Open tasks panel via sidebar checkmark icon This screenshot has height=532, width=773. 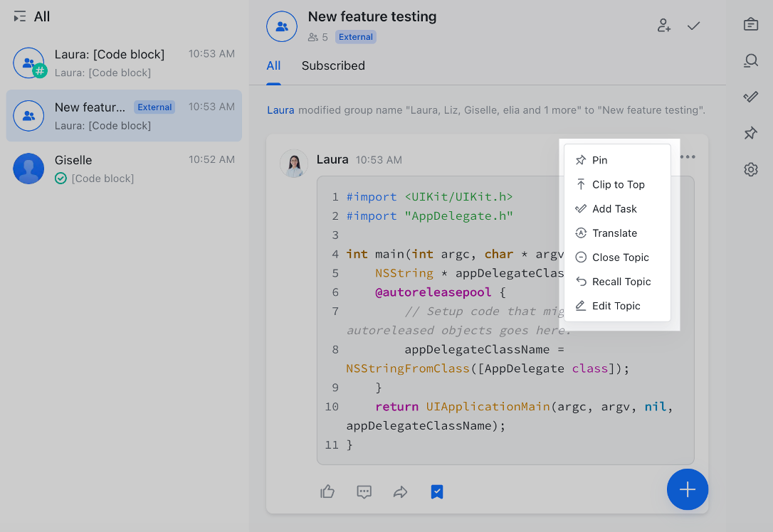(750, 96)
